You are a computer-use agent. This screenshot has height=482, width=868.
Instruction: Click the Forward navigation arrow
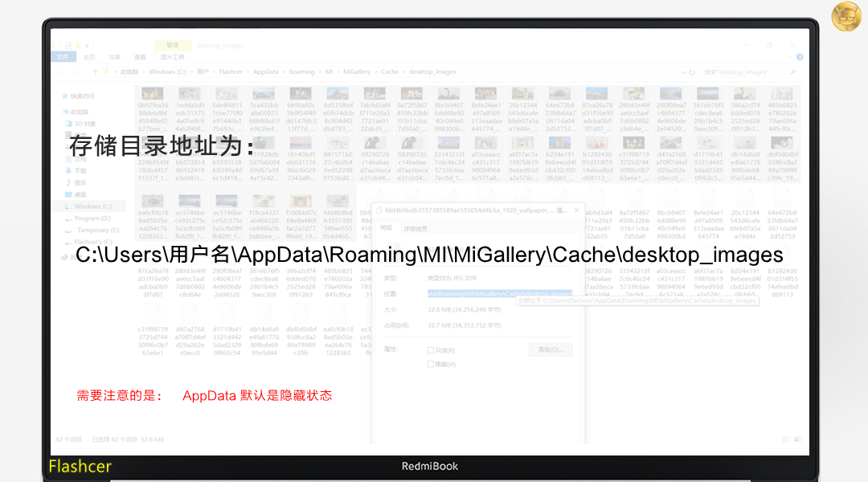coord(73,72)
